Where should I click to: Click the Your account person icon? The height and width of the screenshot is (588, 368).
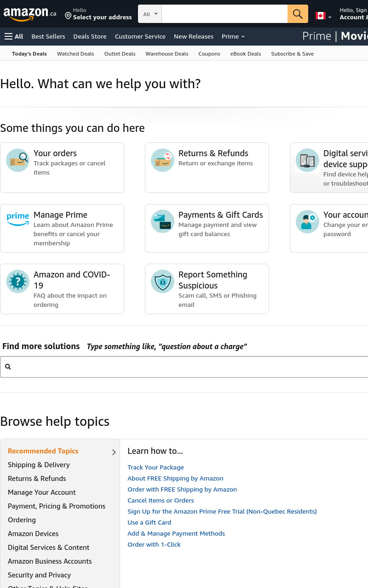pyautogui.click(x=307, y=222)
